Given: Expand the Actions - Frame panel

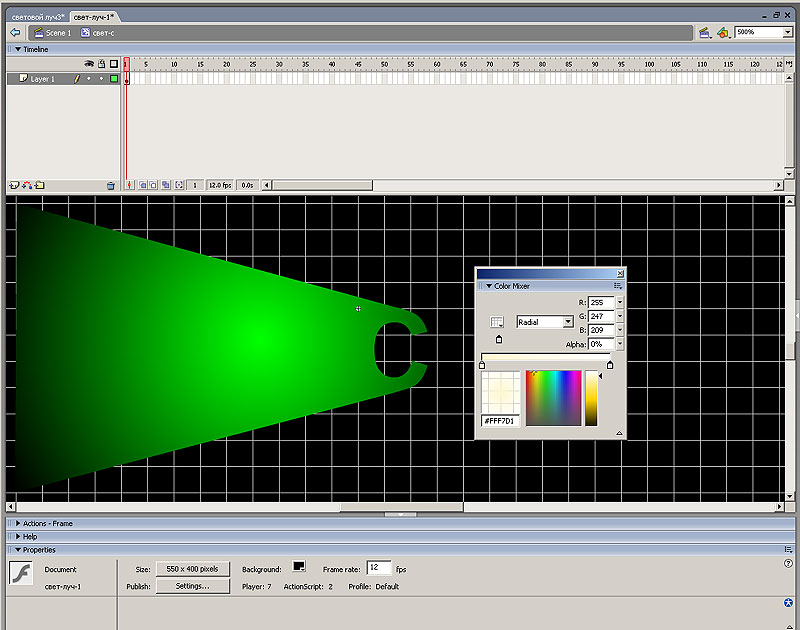Looking at the screenshot, I should (x=47, y=523).
